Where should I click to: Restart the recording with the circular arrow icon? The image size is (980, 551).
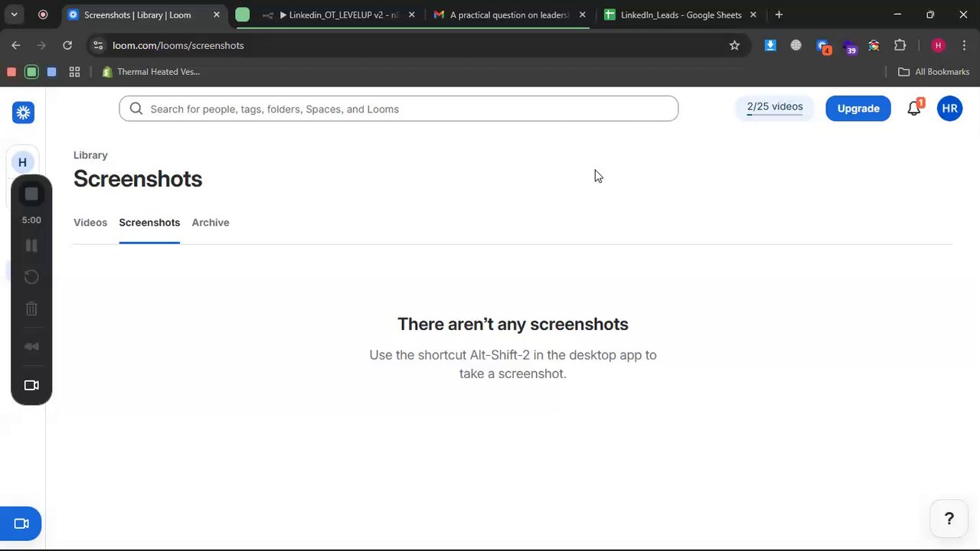coord(31,277)
